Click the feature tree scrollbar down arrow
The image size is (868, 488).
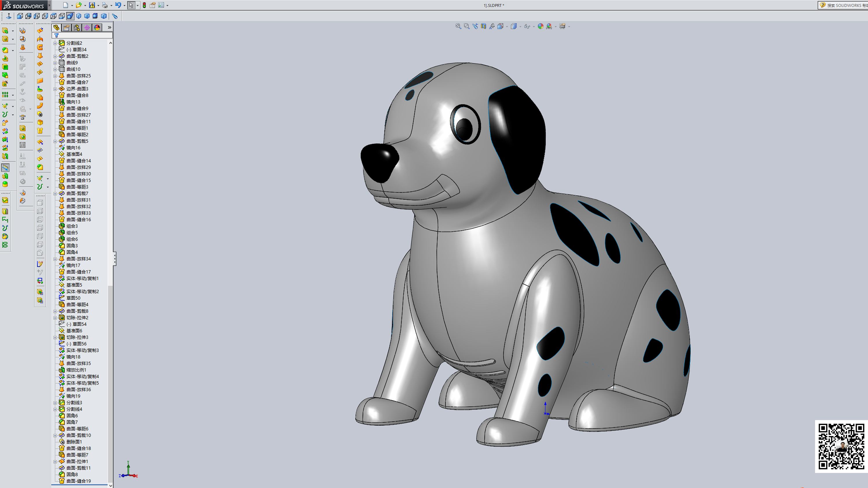(111, 485)
